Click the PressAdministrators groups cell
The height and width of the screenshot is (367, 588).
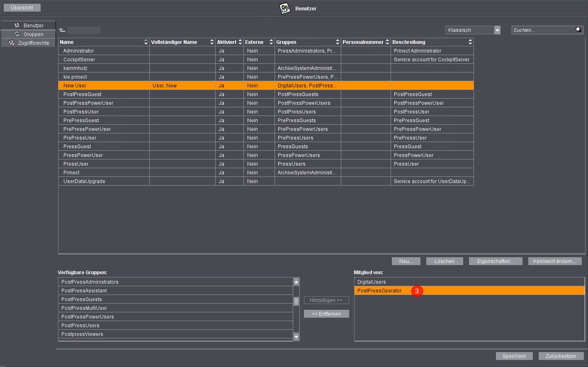tap(308, 51)
